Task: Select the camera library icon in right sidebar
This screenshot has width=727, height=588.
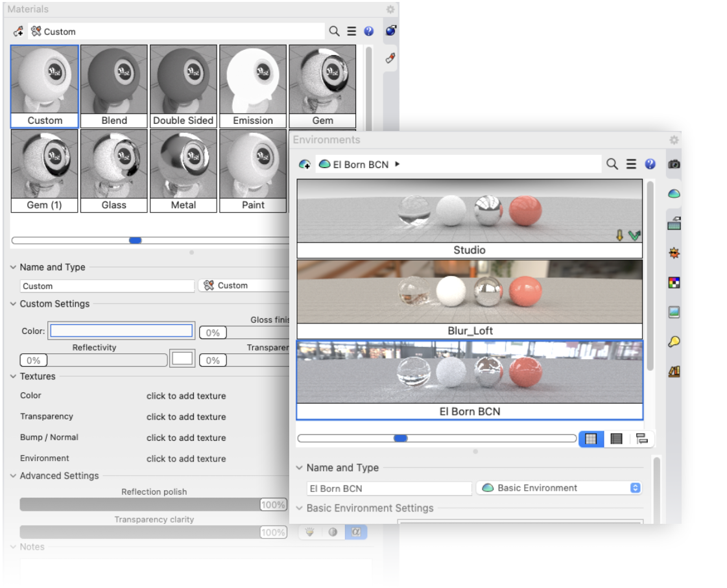Action: pos(673,165)
